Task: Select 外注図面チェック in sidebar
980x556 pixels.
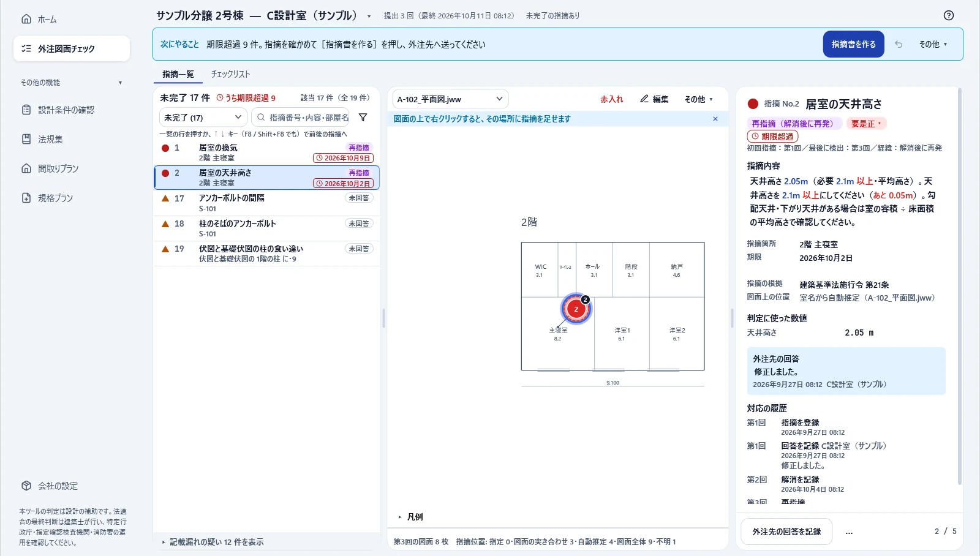Action: pyautogui.click(x=72, y=48)
